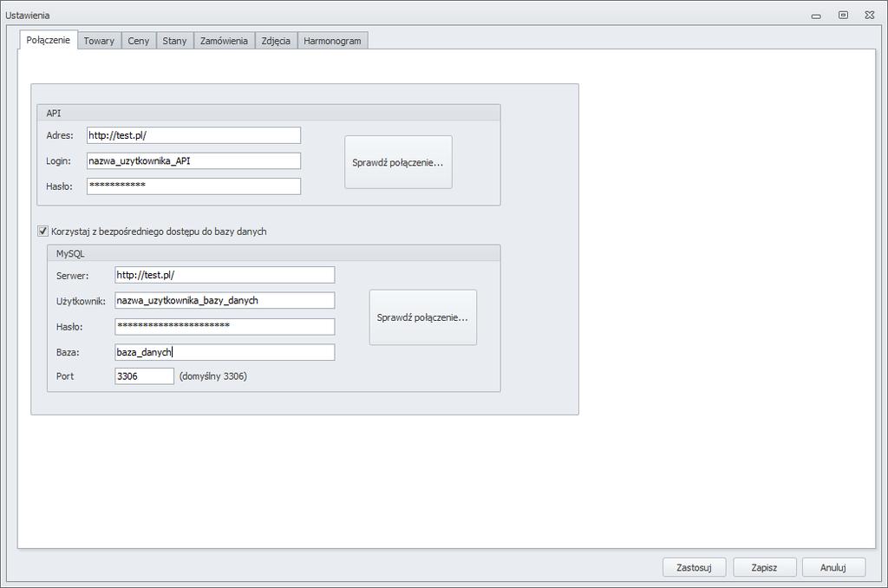Click the MySQL Użytkownik input field
The image size is (888, 588).
(225, 300)
